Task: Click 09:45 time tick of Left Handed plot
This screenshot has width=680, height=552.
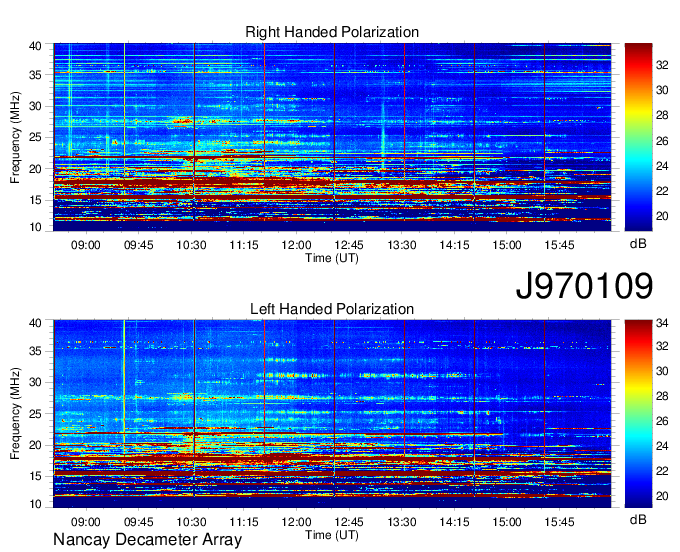Action: pyautogui.click(x=139, y=522)
